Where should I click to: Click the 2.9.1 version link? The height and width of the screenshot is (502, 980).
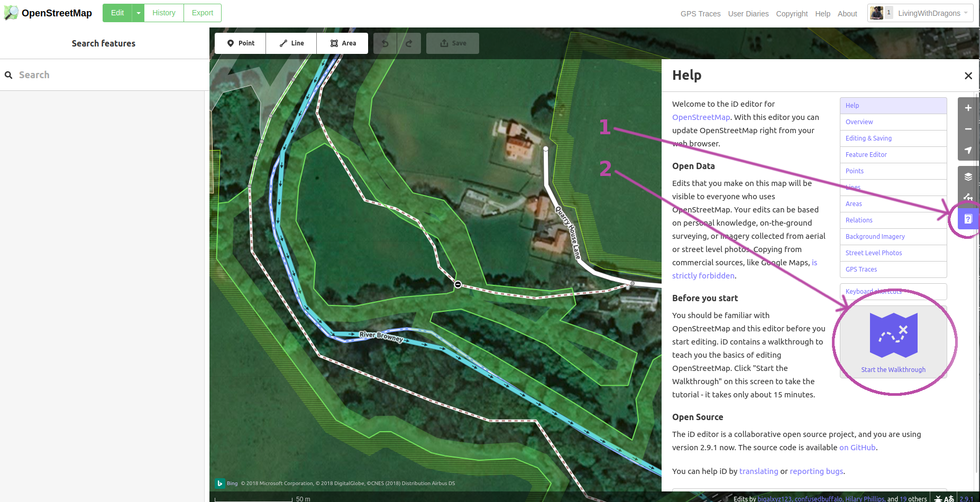(967, 499)
